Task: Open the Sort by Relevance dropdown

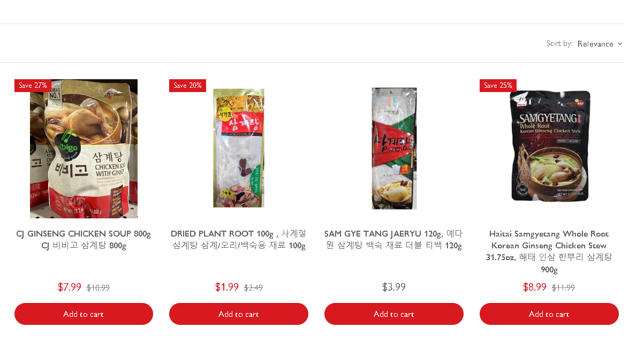Action: (x=595, y=44)
